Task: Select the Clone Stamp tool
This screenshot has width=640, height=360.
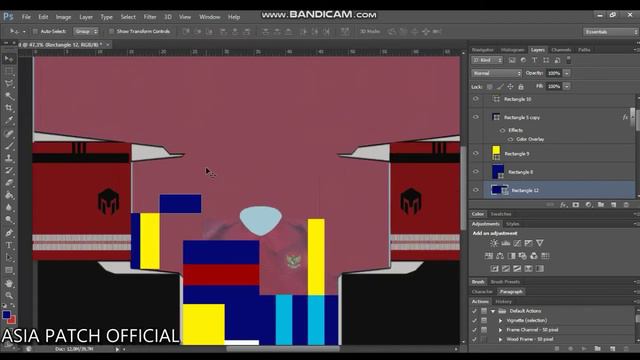Action: [9, 158]
